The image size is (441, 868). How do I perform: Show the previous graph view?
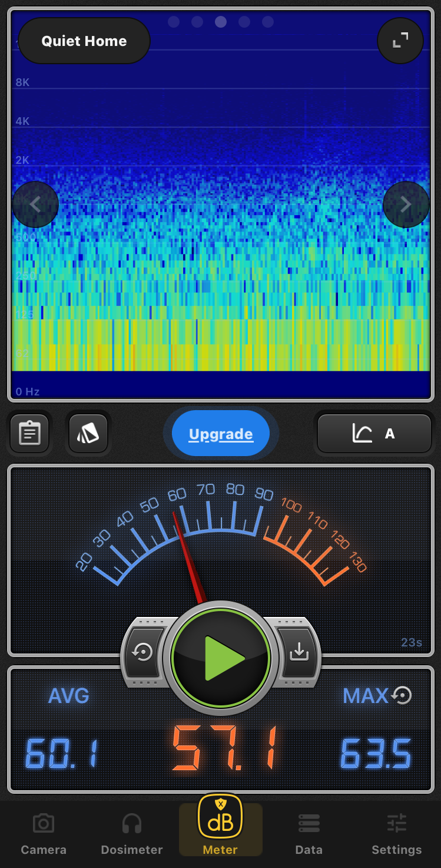[x=35, y=204]
